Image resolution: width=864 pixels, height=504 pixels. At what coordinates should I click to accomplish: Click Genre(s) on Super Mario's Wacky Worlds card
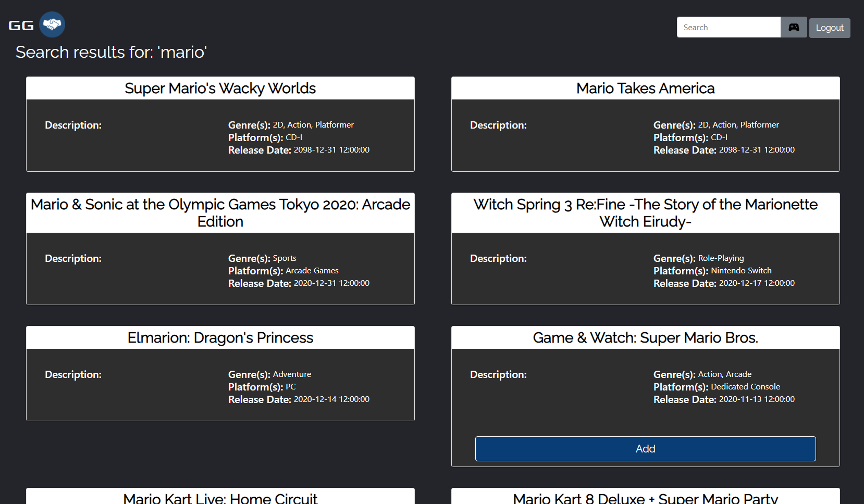click(x=291, y=125)
